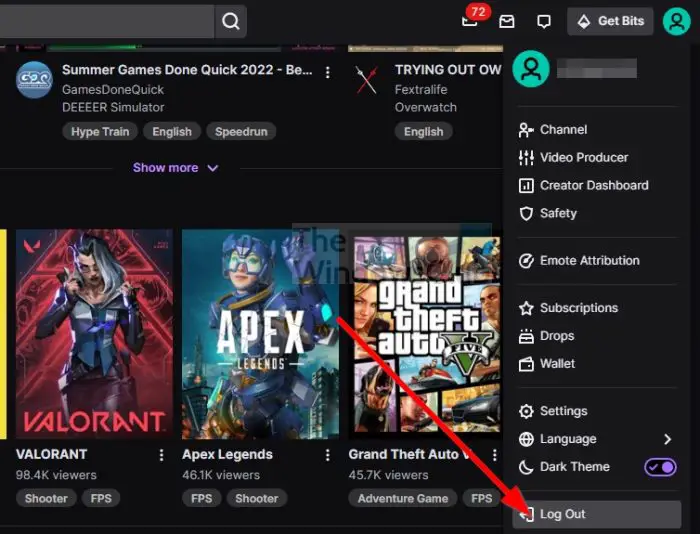700x534 pixels.
Task: Open DEEEER Simulator game link
Action: pyautogui.click(x=113, y=108)
